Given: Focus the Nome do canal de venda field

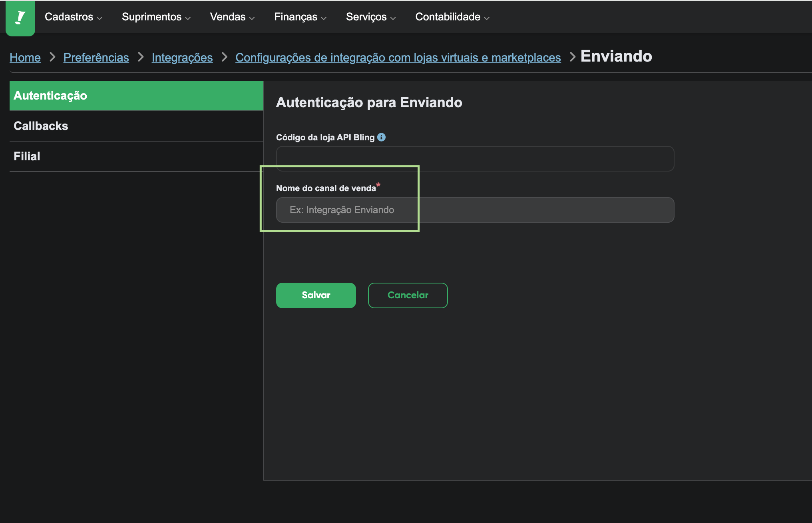Looking at the screenshot, I should pyautogui.click(x=475, y=210).
